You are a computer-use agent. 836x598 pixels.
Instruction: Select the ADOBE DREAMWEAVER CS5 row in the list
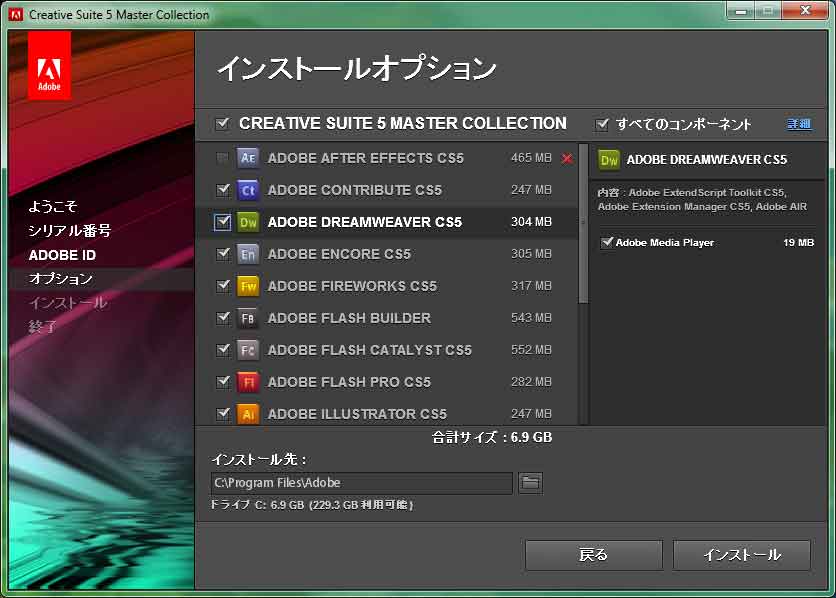387,222
